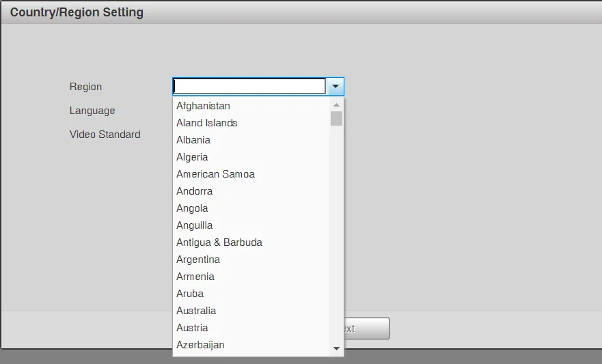Select American Samoa from the list

[x=251, y=174]
